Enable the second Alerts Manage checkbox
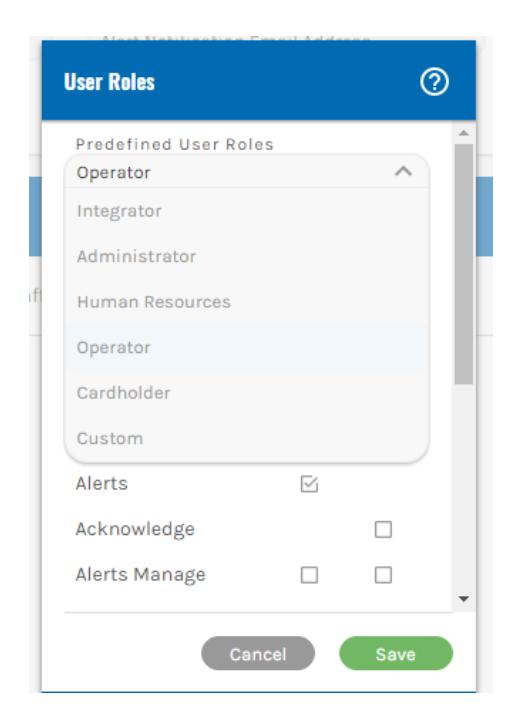The width and height of the screenshot is (509, 726). [383, 575]
